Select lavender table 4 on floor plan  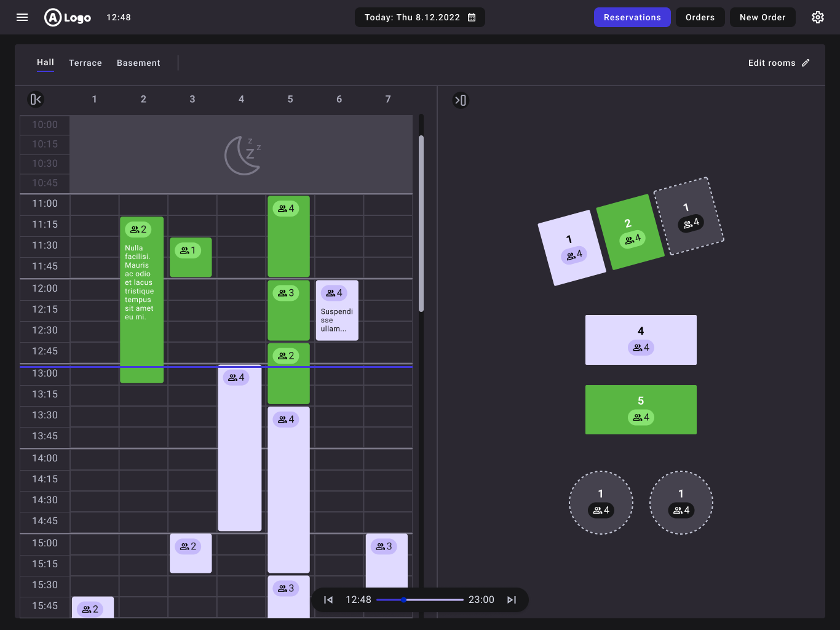click(641, 340)
